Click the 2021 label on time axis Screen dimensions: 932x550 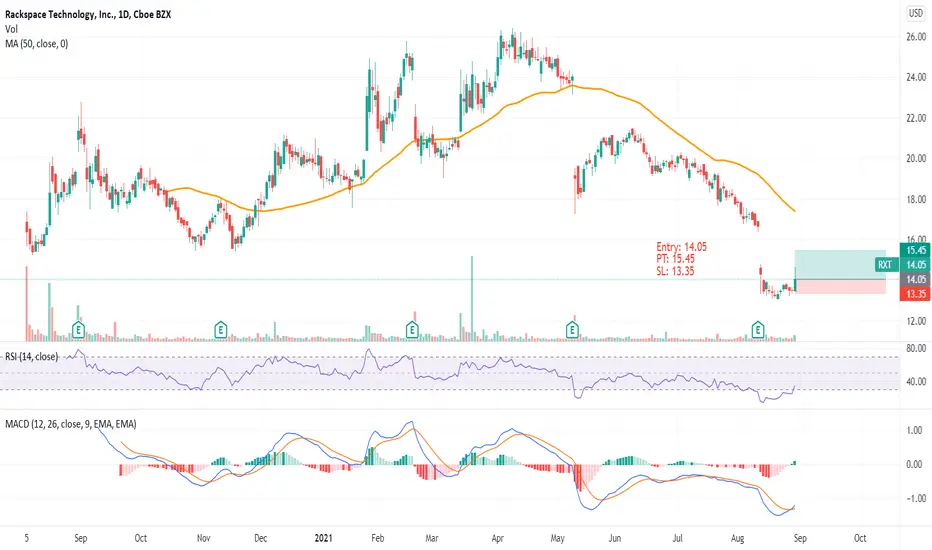[323, 538]
